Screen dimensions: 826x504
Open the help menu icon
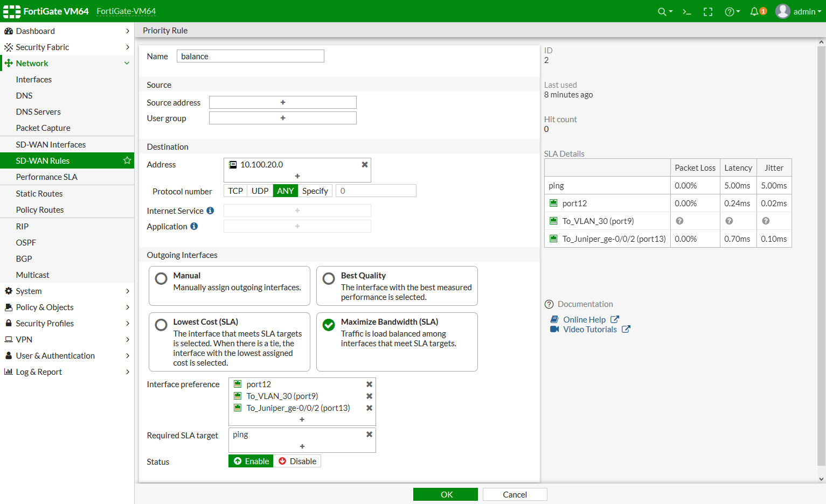732,11
